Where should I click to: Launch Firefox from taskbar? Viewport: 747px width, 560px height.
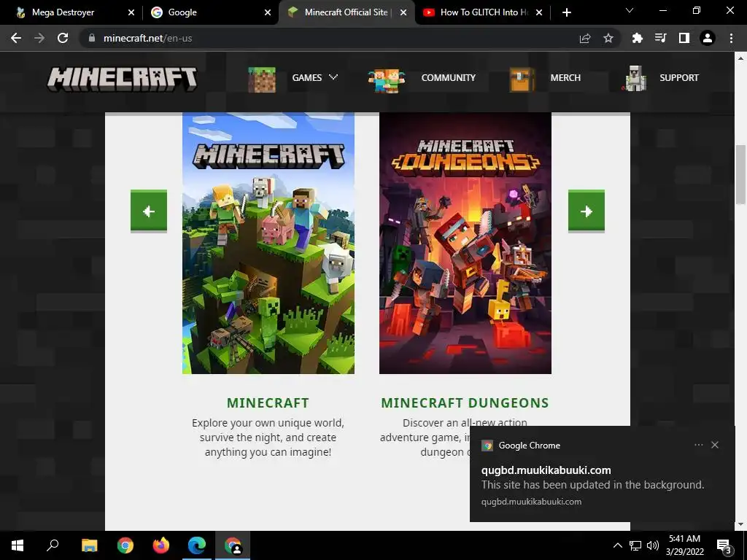(161, 545)
